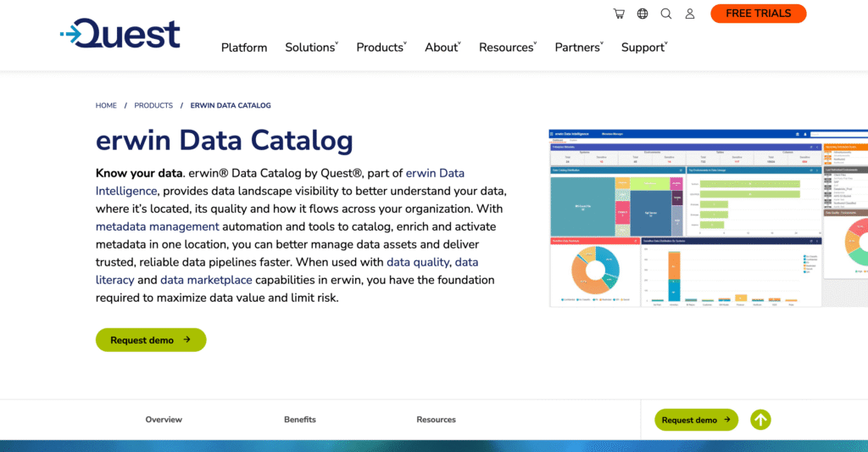Switch to the Benefits tab
Viewport: 868px width, 452px height.
[x=300, y=419]
